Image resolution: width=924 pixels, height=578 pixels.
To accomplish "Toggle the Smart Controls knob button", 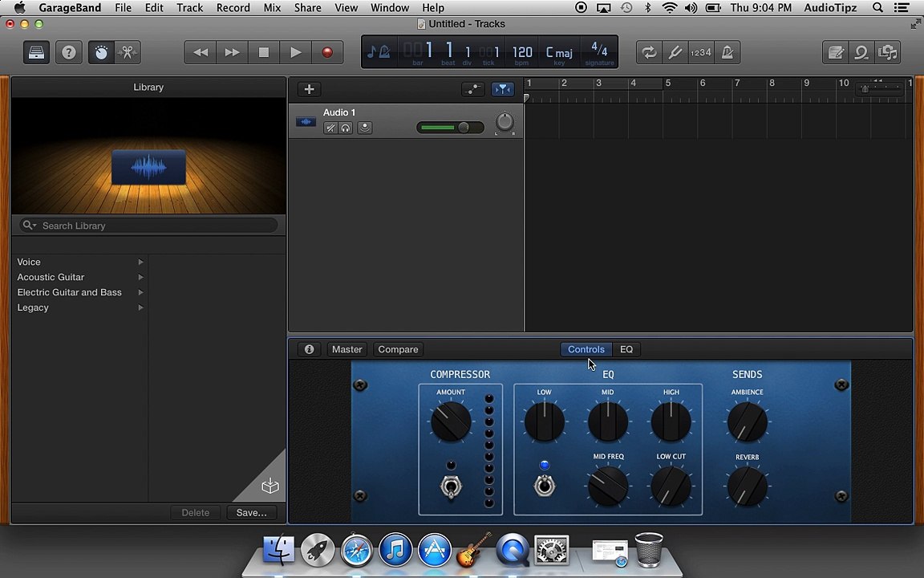I will [101, 52].
